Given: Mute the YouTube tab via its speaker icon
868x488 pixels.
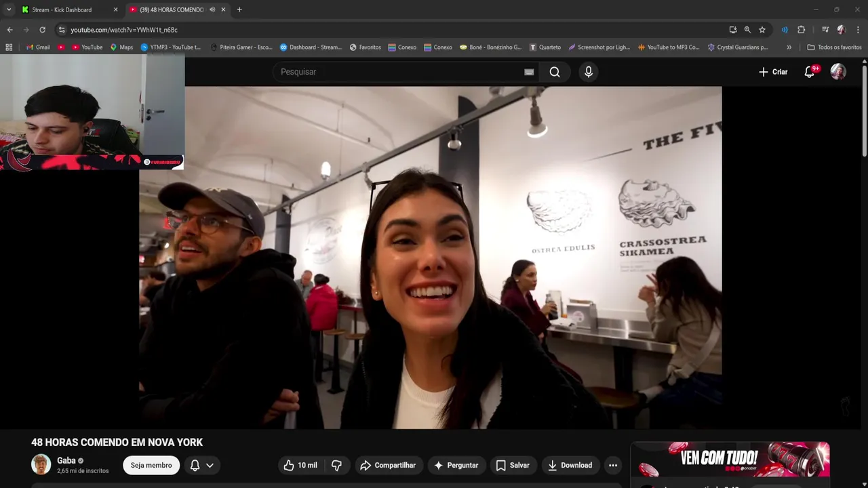Looking at the screenshot, I should pos(212,9).
